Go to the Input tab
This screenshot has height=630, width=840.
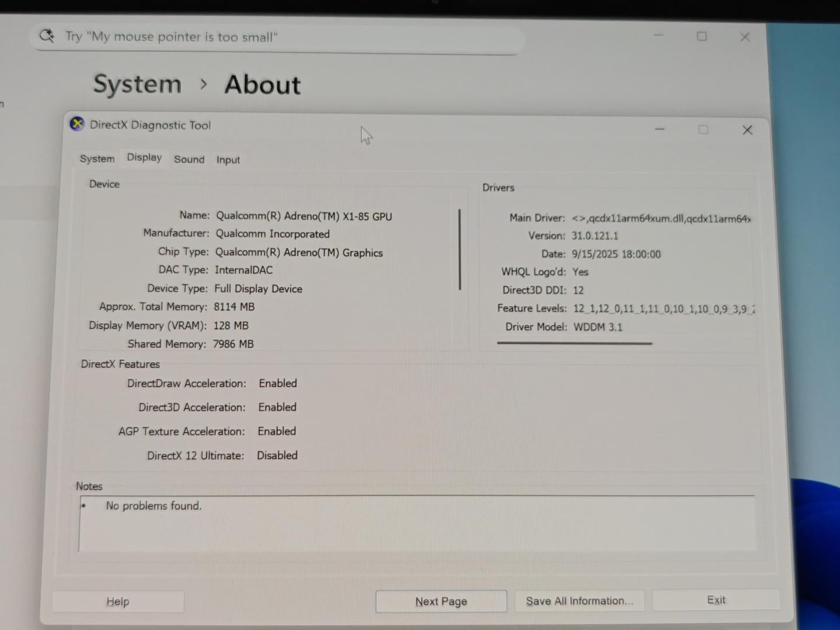(x=228, y=160)
